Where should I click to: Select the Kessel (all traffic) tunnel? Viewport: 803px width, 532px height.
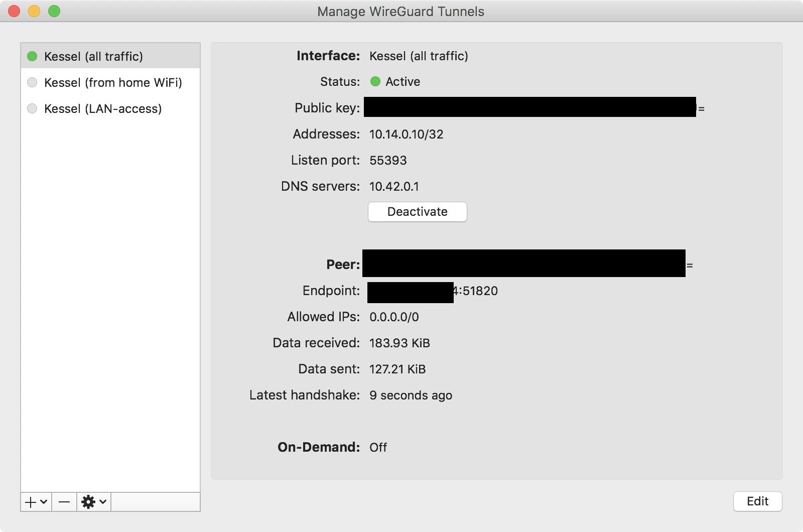[x=110, y=56]
